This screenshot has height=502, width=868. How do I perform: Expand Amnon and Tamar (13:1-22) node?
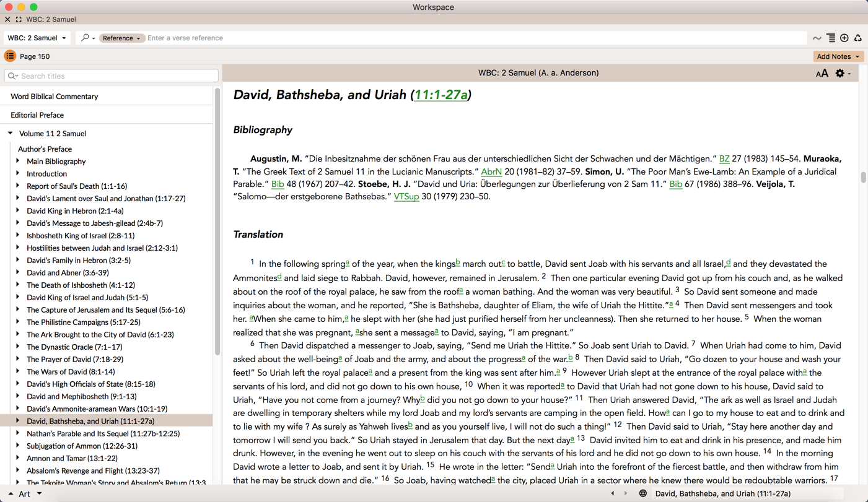pos(18,458)
